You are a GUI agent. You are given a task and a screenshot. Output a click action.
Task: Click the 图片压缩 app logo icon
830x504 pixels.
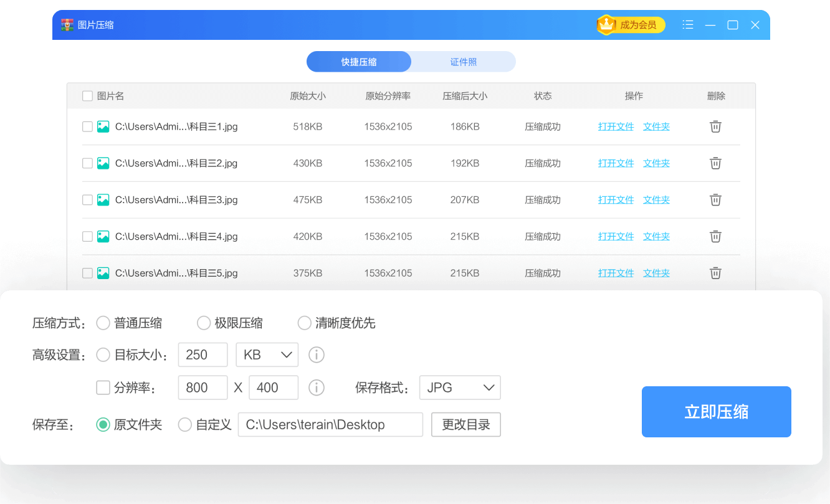pyautogui.click(x=67, y=25)
